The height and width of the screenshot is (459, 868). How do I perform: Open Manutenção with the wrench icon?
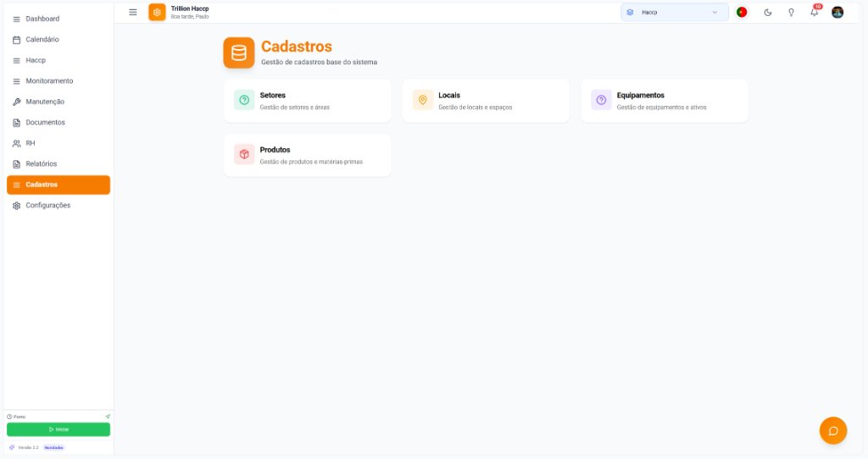coord(58,102)
